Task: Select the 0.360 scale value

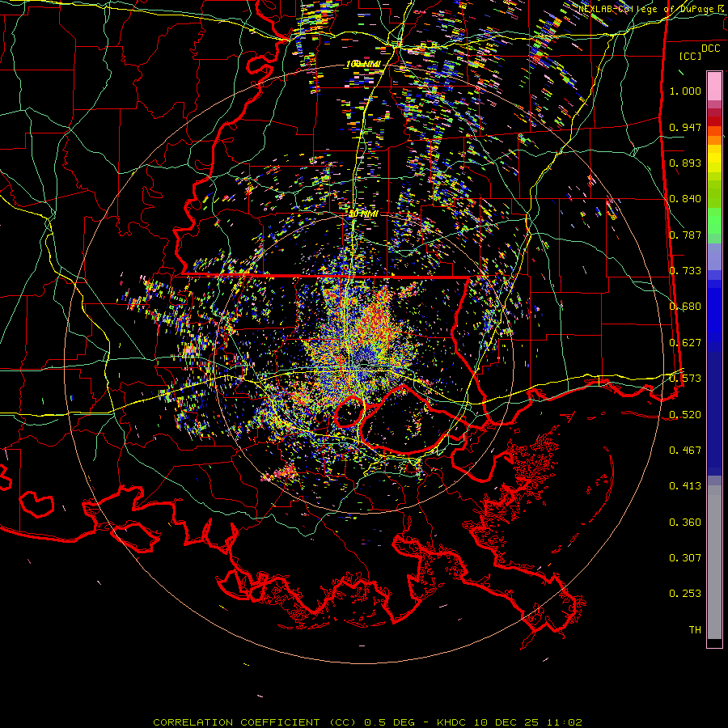Action: click(685, 523)
